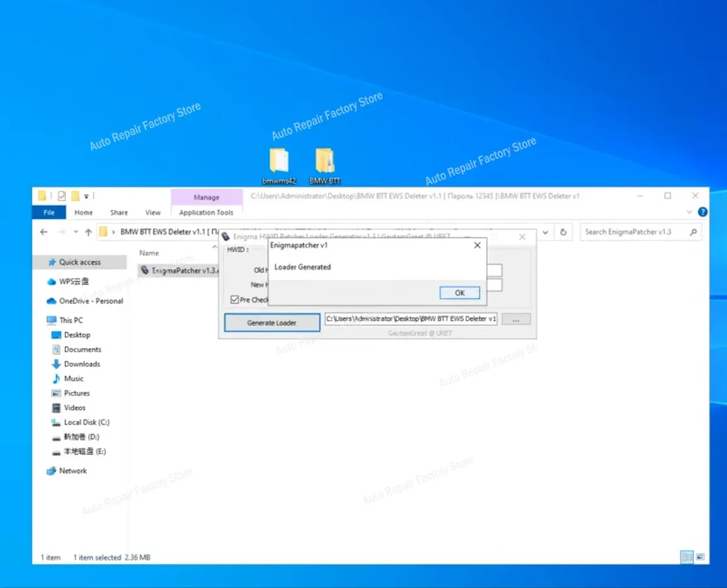Switch to the View ribbon tab
727x588 pixels.
click(152, 212)
